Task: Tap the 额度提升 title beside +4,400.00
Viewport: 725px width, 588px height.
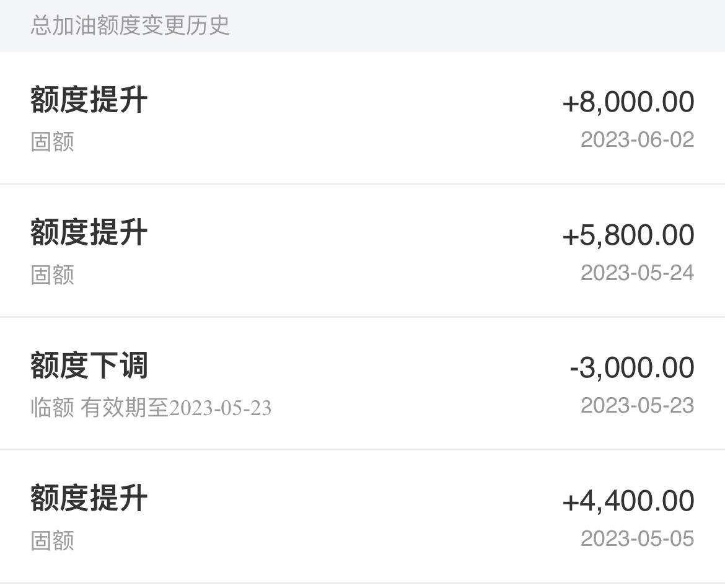Action: pos(89,498)
